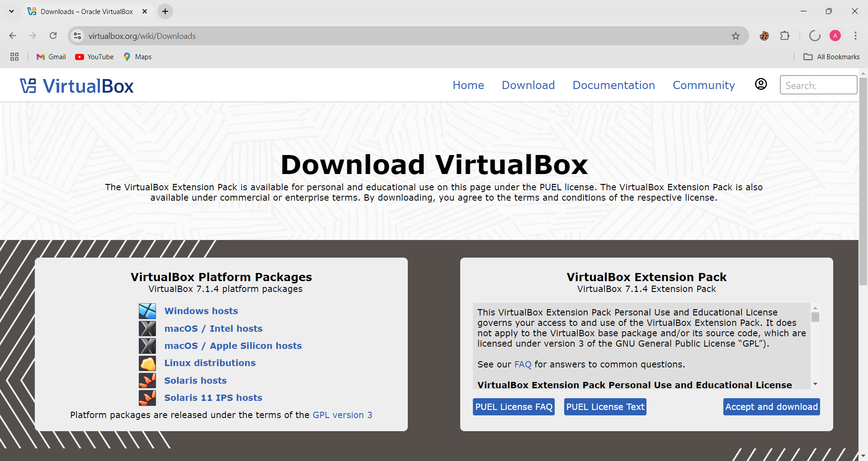Open the Chrome three-dot menu
Image resolution: width=868 pixels, height=461 pixels.
click(855, 36)
